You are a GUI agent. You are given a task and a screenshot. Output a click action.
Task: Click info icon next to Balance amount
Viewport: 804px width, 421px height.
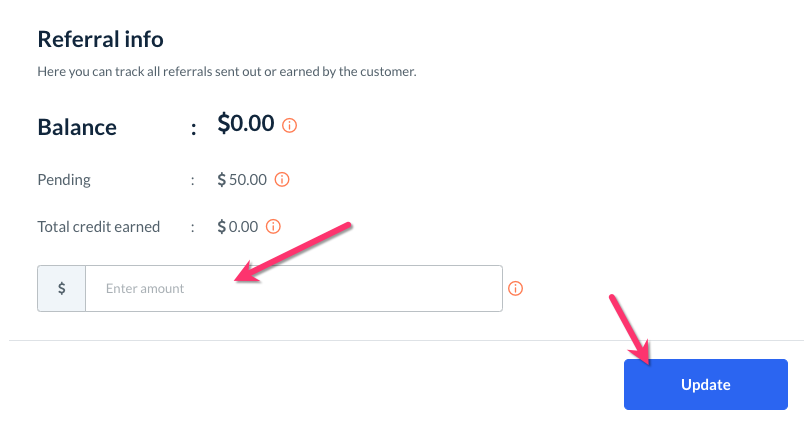pyautogui.click(x=290, y=126)
